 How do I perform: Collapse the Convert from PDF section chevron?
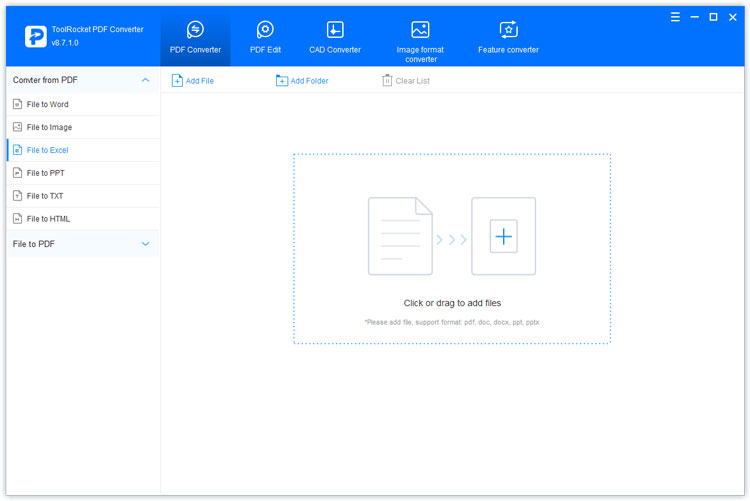coord(145,80)
